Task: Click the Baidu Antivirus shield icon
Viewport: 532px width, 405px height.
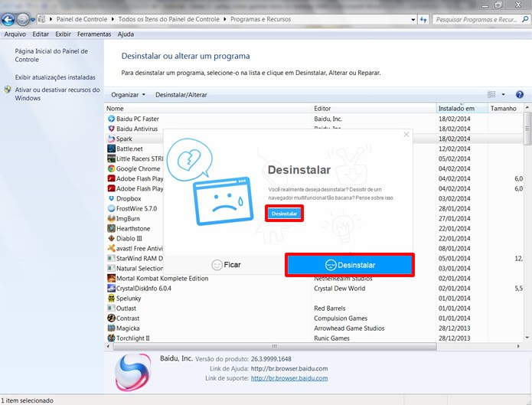Action: (x=111, y=129)
